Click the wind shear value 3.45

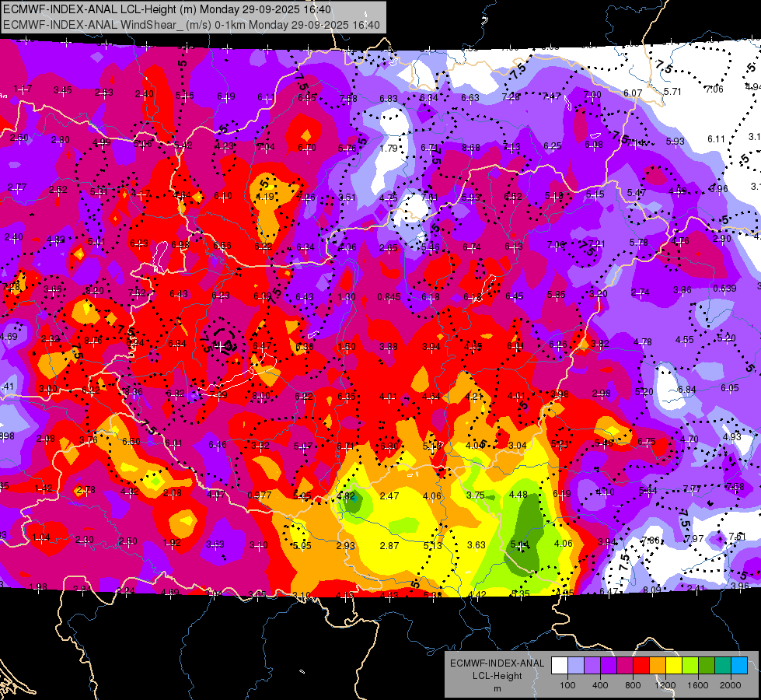(x=63, y=90)
